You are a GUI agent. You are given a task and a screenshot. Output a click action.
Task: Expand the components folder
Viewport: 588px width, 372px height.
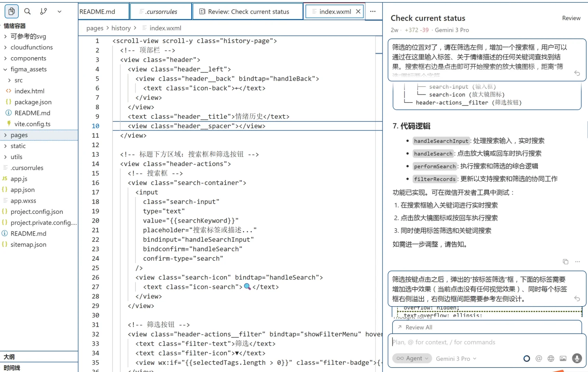[39, 58]
